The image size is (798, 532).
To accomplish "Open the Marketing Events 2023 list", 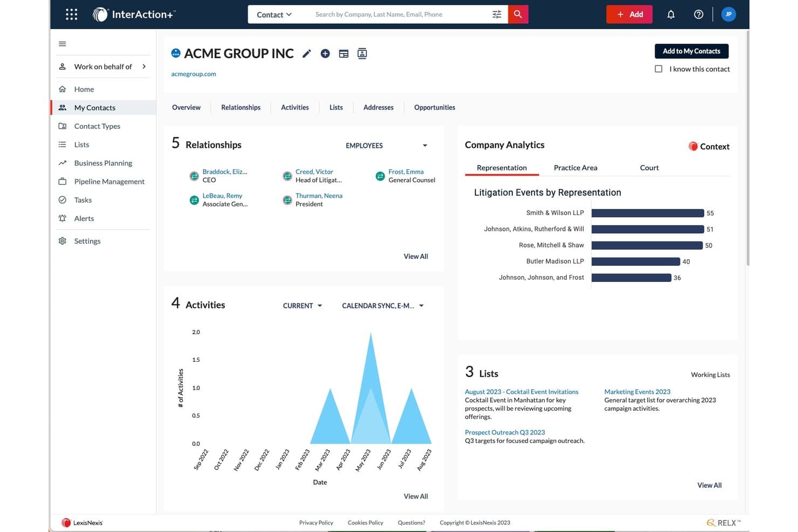I will coord(637,392).
